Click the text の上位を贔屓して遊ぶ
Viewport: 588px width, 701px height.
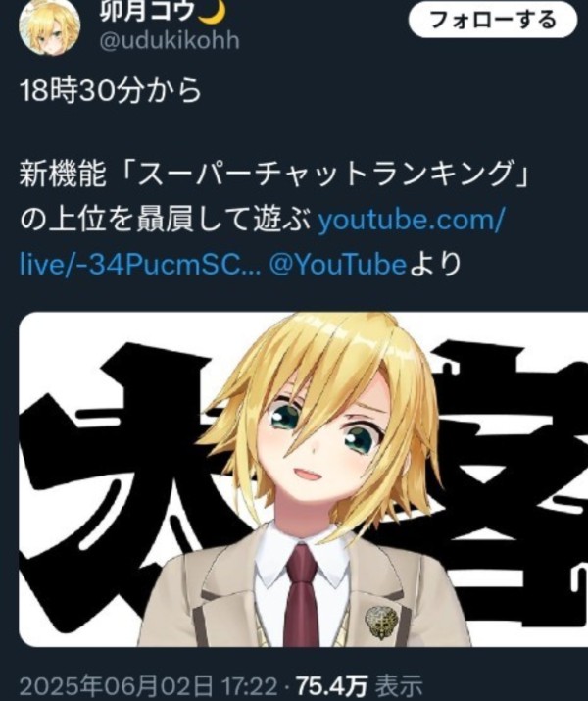click(166, 221)
